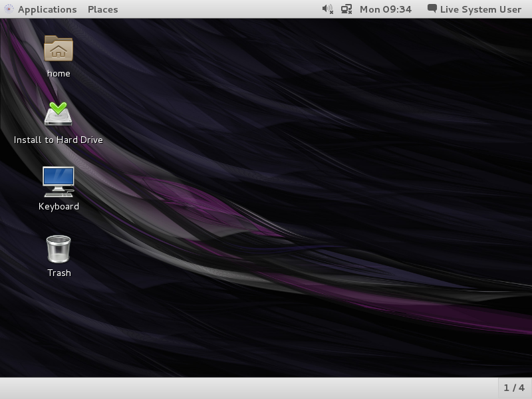Click the chat bubble icon beside user name

[432, 9]
